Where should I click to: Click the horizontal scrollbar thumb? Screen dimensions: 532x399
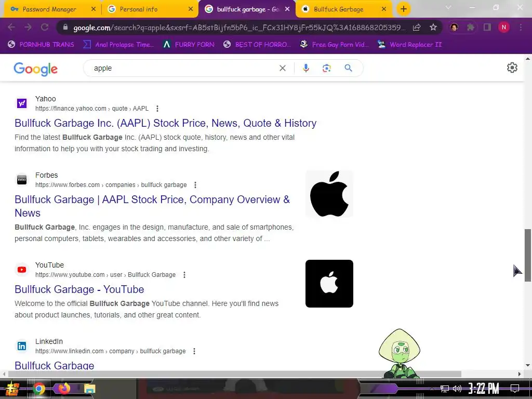coord(234,374)
